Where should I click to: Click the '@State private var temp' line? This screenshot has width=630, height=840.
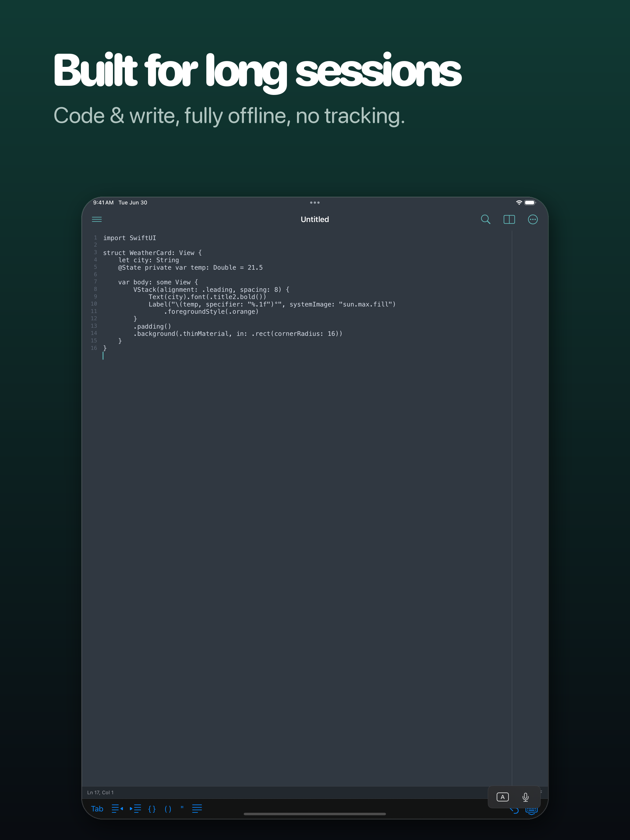[190, 267]
